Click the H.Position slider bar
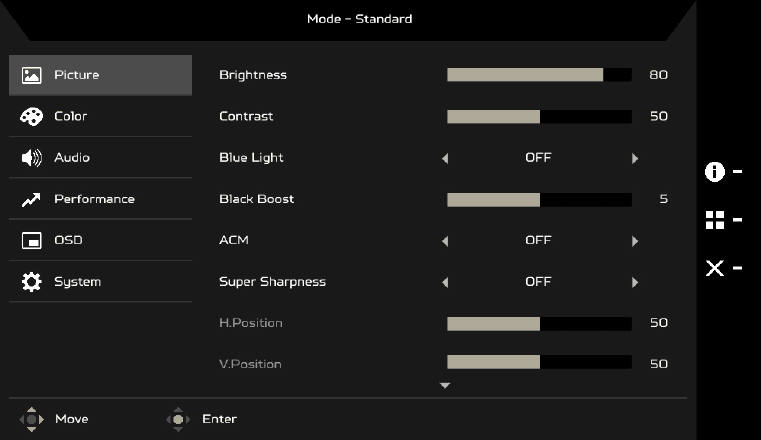 pyautogui.click(x=539, y=323)
